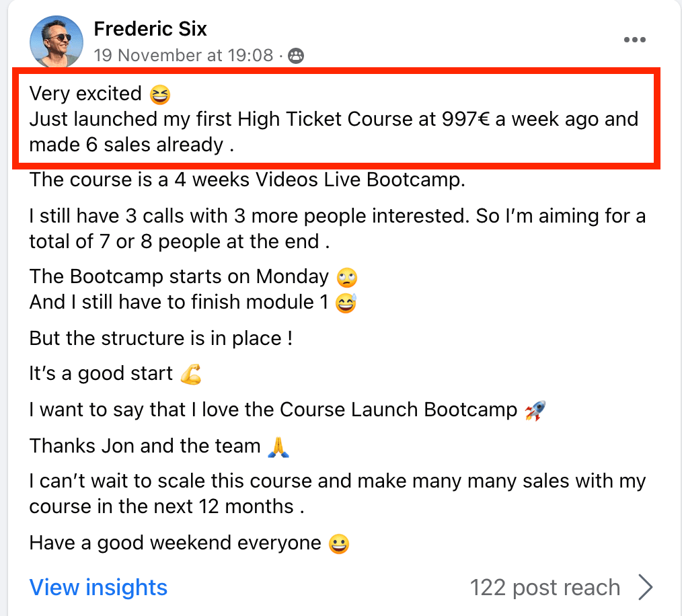This screenshot has height=616, width=682.
Task: Click the rocket emoji after "Course Launch Bootcamp"
Action: click(x=535, y=410)
